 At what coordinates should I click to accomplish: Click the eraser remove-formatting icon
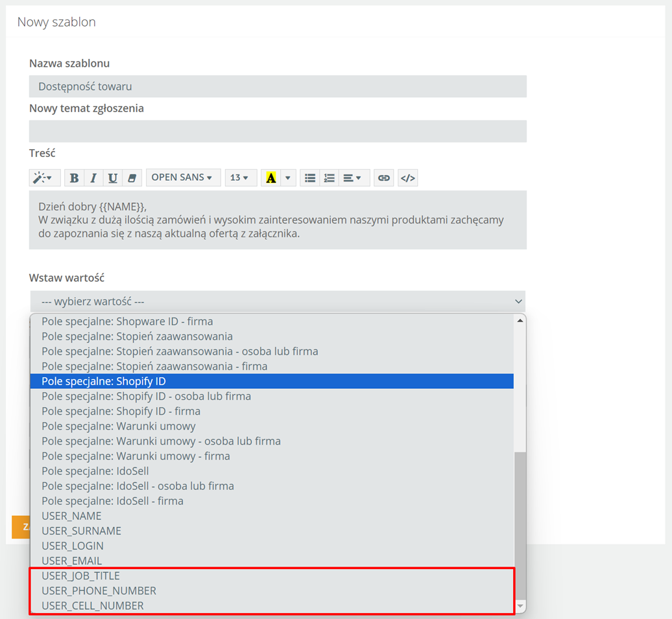(x=132, y=178)
